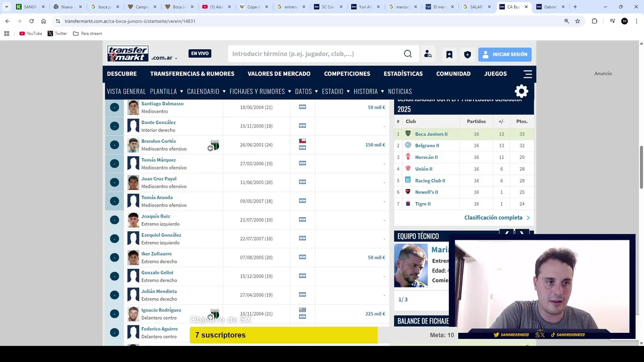Viewport: 644px width, 362px height.
Task: Click Joaquín Ruiz player photo thumbnail
Action: coord(133,220)
